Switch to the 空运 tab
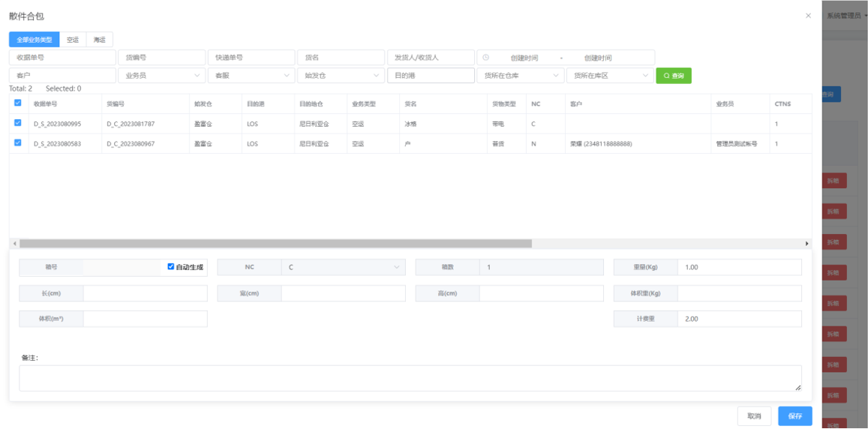The height and width of the screenshot is (429, 868). 73,39
